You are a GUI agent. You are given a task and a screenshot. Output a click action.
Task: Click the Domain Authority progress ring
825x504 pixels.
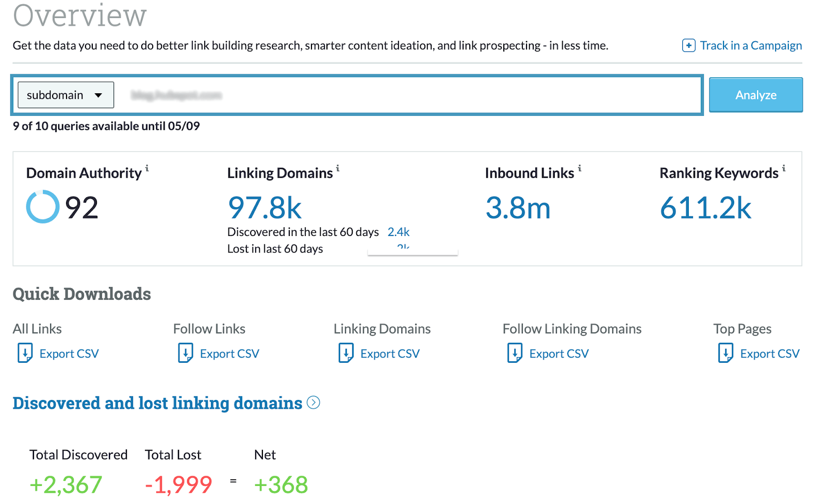42,207
